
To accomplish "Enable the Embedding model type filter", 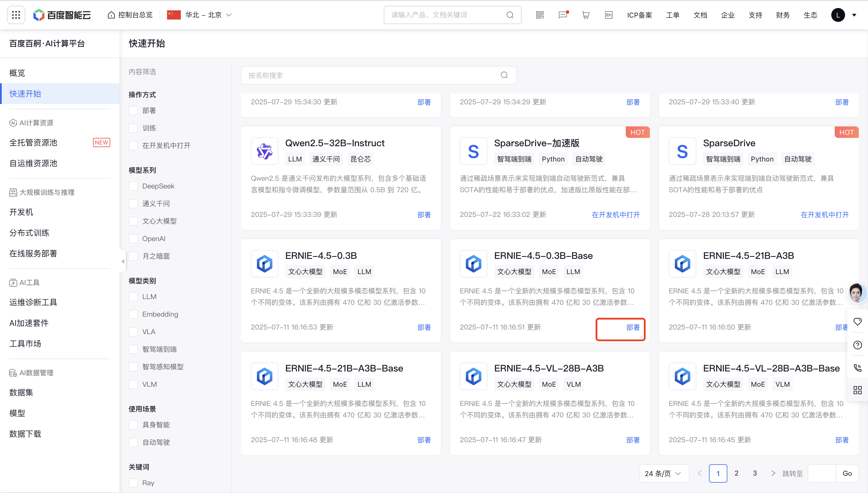I will coord(133,314).
